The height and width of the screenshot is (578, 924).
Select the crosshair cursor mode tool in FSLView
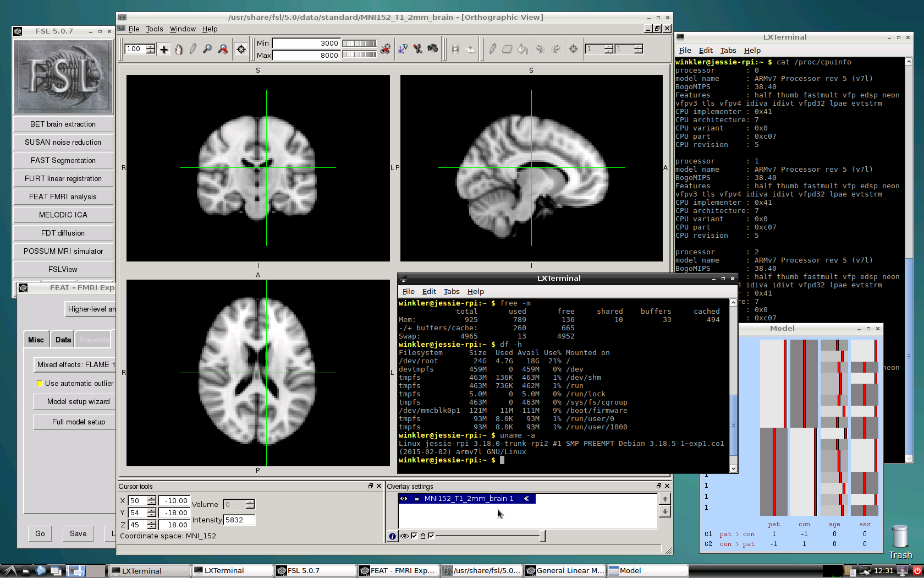click(164, 49)
